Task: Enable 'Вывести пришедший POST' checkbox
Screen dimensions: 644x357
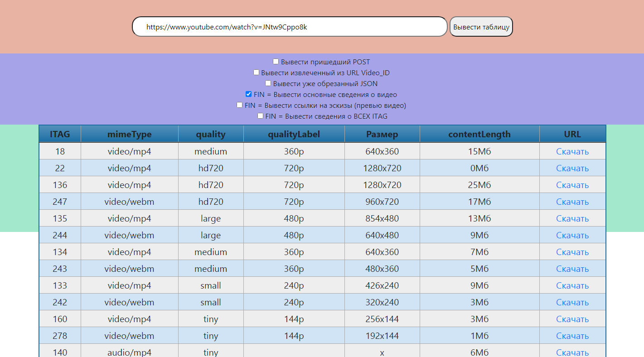Action: pos(276,62)
